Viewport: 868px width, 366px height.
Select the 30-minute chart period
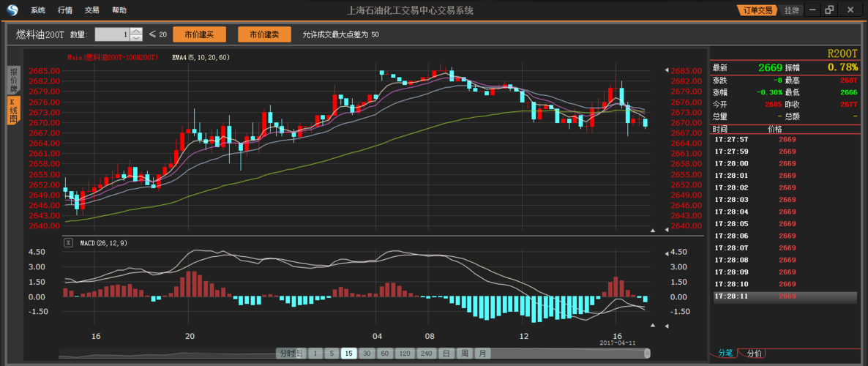pos(367,354)
